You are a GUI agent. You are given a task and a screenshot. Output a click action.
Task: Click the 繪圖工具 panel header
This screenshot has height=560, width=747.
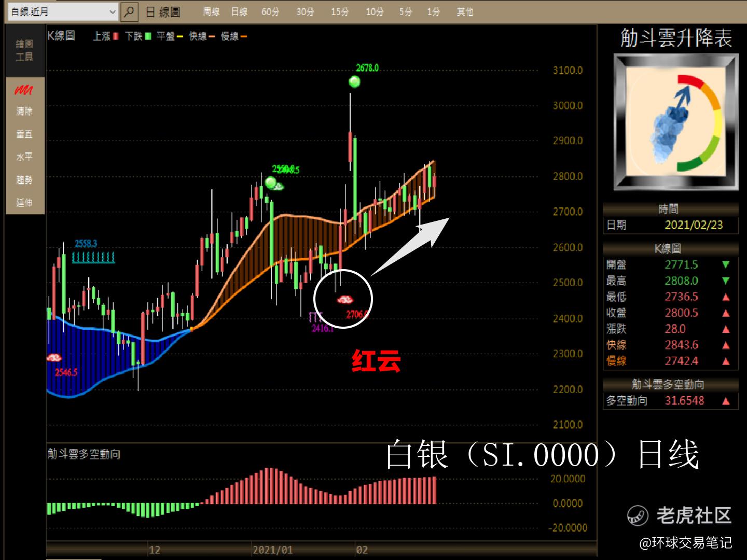[x=24, y=50]
